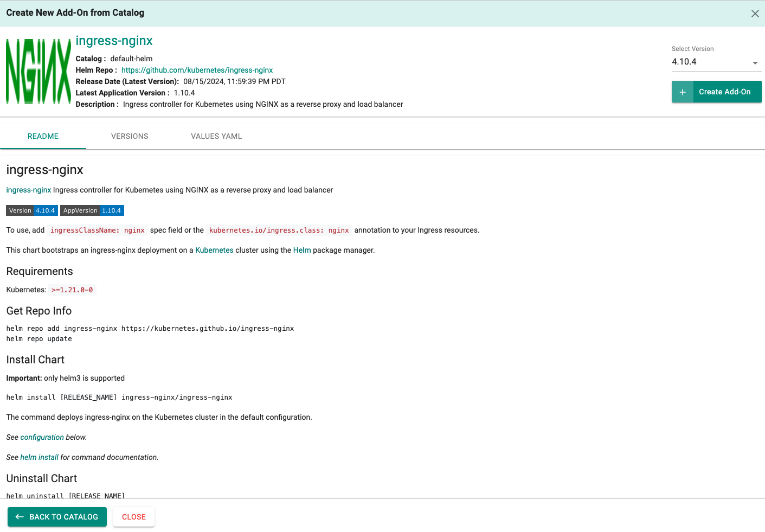The height and width of the screenshot is (532, 765).
Task: Follow the configuration link
Action: pos(42,437)
